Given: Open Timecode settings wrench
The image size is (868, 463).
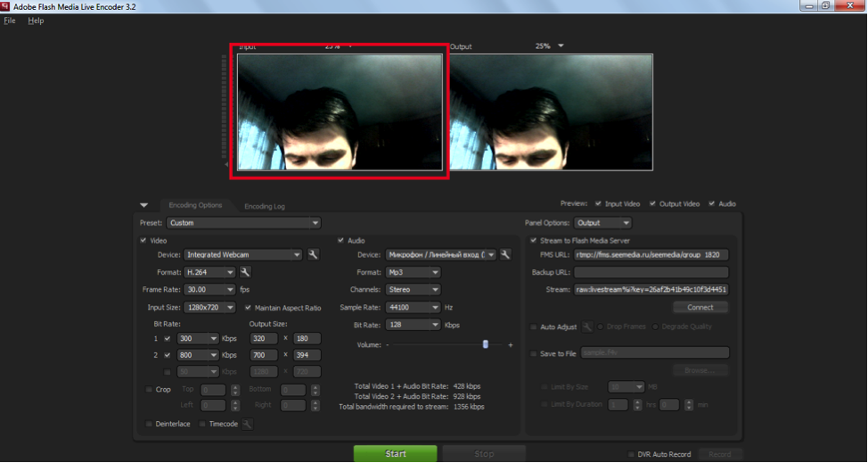Looking at the screenshot, I should coord(248,424).
